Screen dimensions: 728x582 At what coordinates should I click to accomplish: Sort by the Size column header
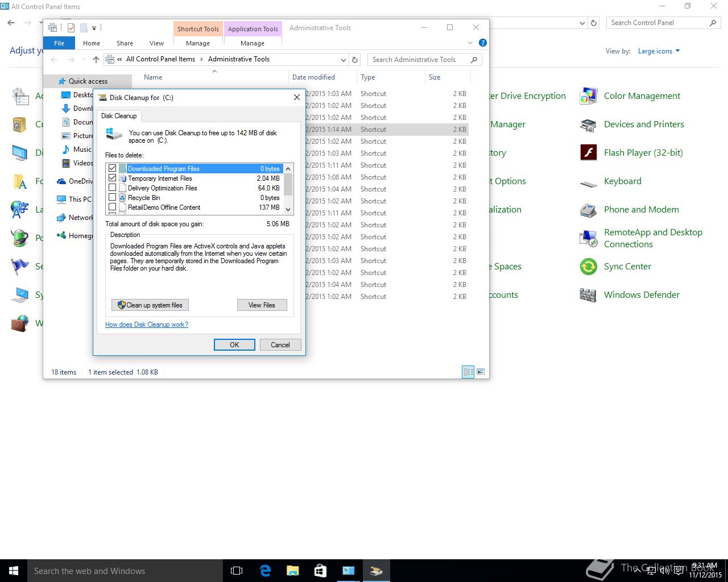[448, 77]
